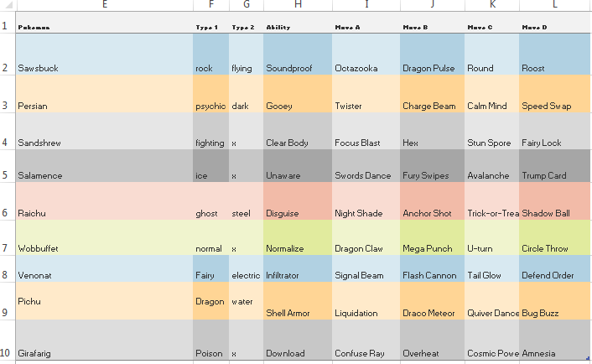This screenshot has height=364, width=592.
Task: Select row 8 header
Action: pyautogui.click(x=8, y=268)
